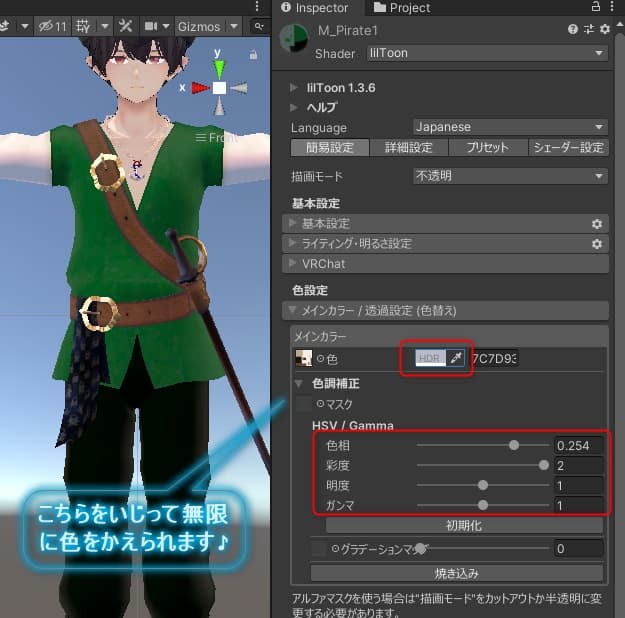Image resolution: width=625 pixels, height=618 pixels.
Task: Open Inspector panel three-dot menu
Action: 612,6
